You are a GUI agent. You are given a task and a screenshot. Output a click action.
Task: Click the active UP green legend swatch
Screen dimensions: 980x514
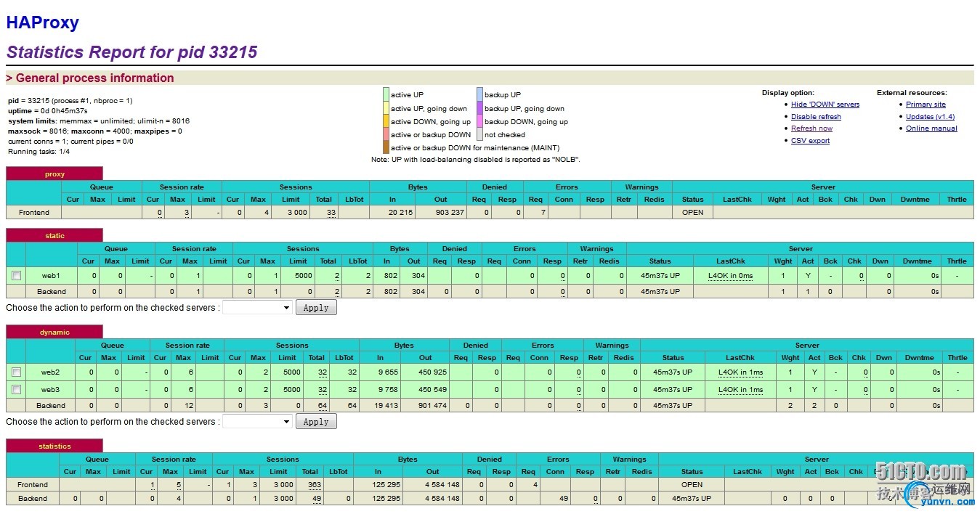(x=386, y=95)
